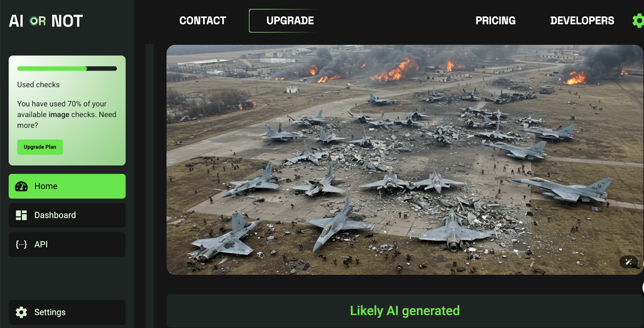Click the Upgrade Plan button
644x328 pixels.
40,147
